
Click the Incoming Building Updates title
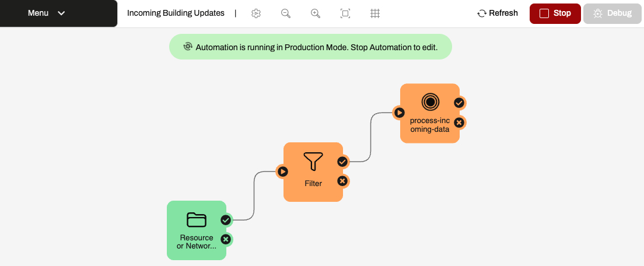[x=176, y=13]
